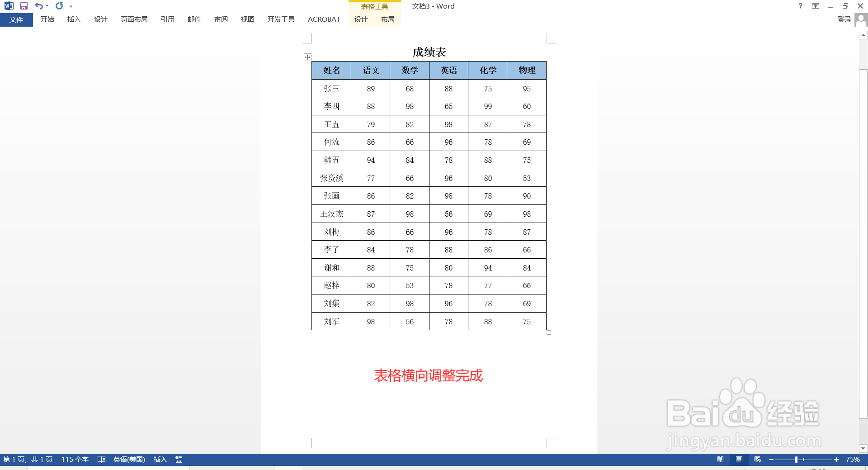Click the 物理 header cell

527,71
